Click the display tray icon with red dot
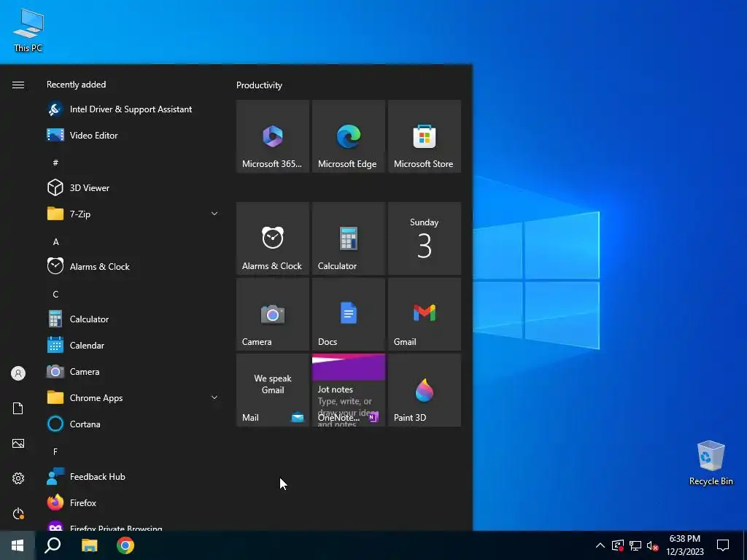The width and height of the screenshot is (747, 560). 617,545
